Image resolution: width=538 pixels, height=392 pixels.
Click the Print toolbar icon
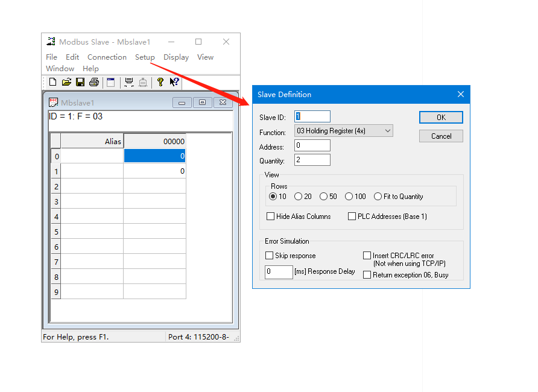point(94,82)
